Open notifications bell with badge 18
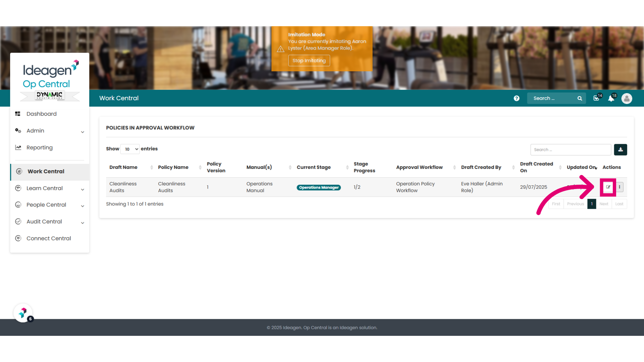Screen dimensions: 644x362 611,98
